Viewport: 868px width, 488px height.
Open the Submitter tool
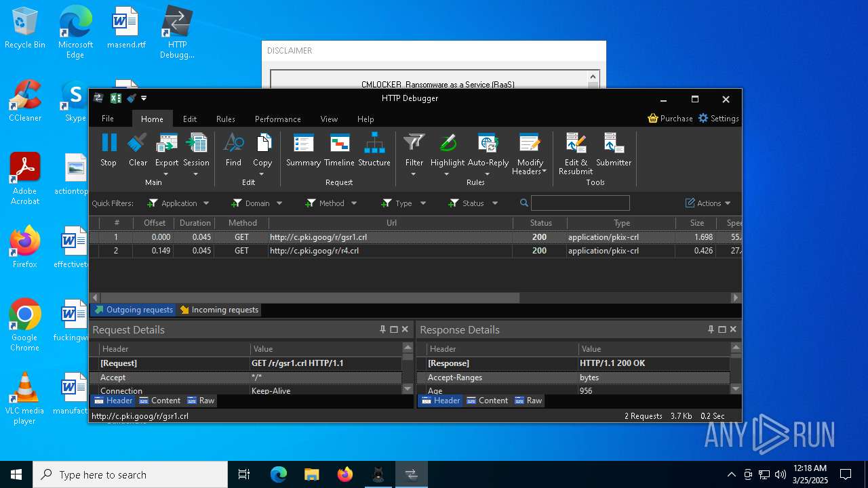click(x=614, y=150)
